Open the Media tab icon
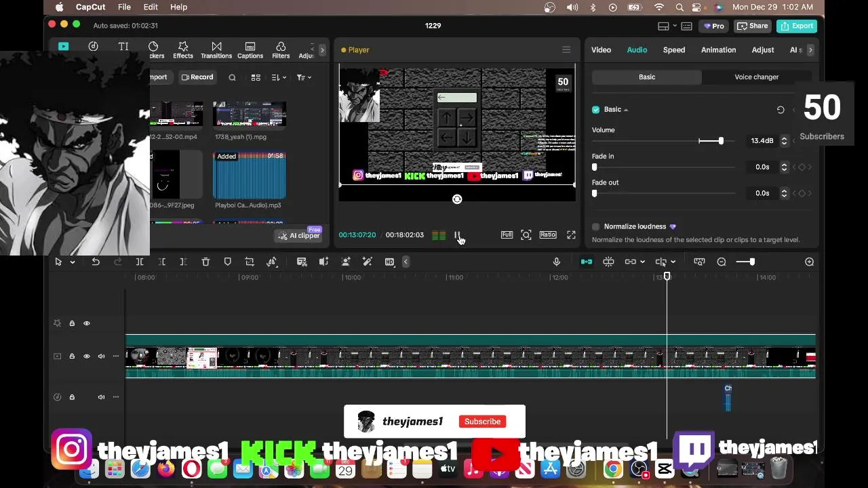Screen dimensions: 868x488 click(x=63, y=46)
